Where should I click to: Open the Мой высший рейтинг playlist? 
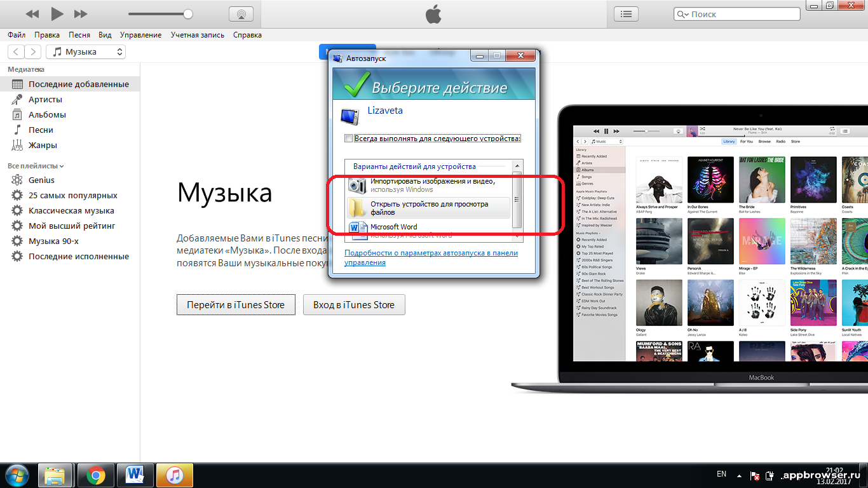(x=70, y=226)
